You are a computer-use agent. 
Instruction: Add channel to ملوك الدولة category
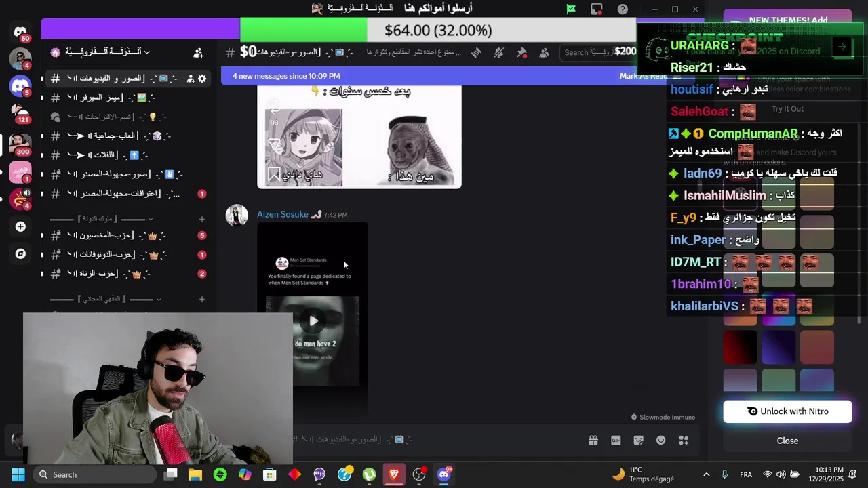[x=201, y=219]
